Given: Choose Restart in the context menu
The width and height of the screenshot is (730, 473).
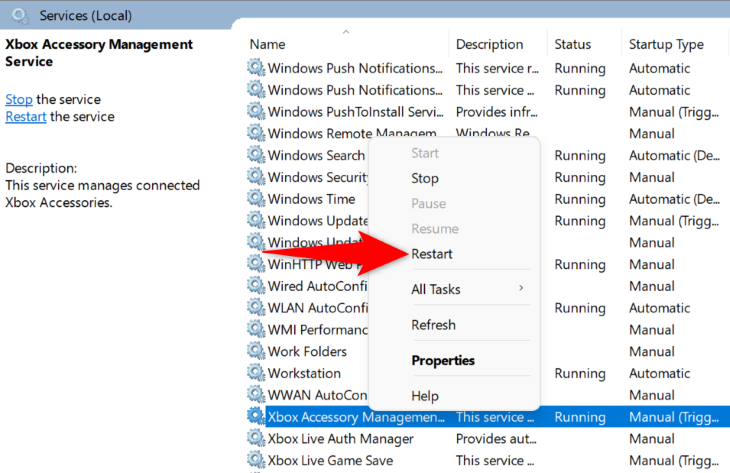Looking at the screenshot, I should tap(432, 254).
